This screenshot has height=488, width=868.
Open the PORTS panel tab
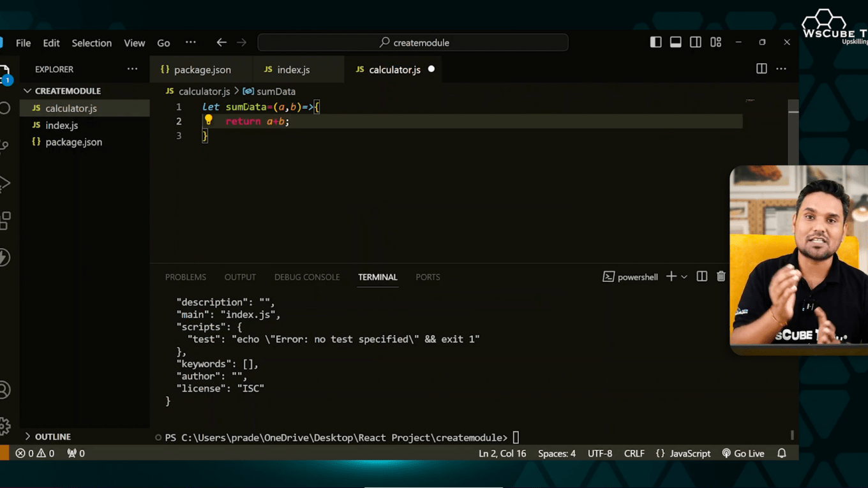(x=428, y=277)
